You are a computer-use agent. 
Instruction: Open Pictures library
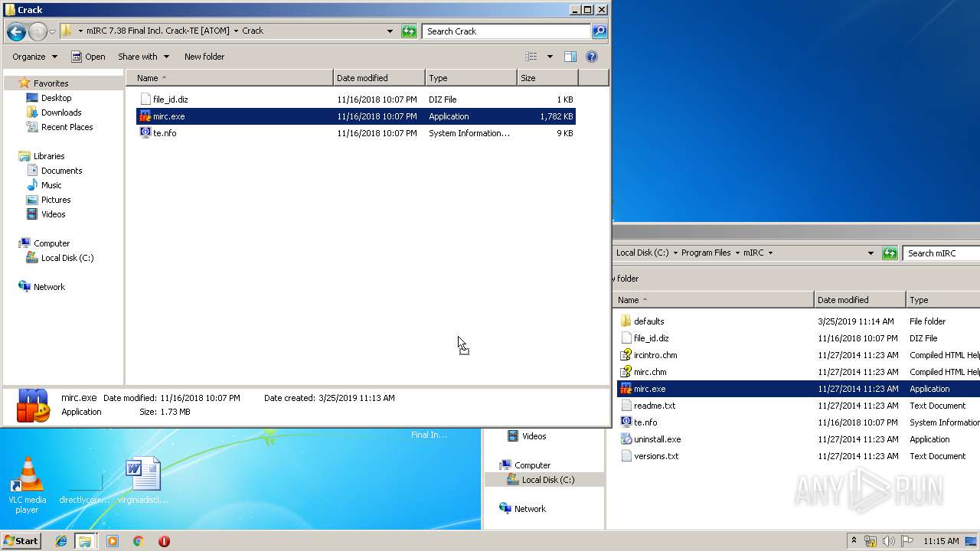point(56,200)
